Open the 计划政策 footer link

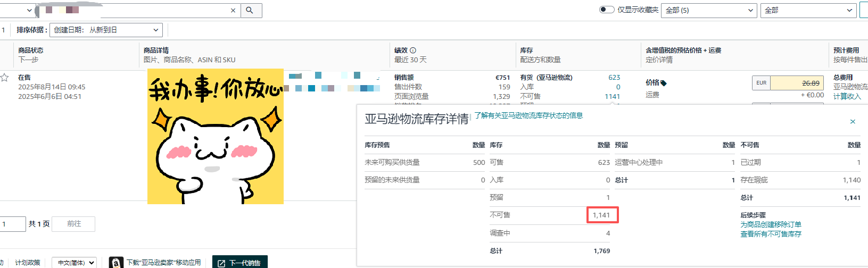click(28, 263)
